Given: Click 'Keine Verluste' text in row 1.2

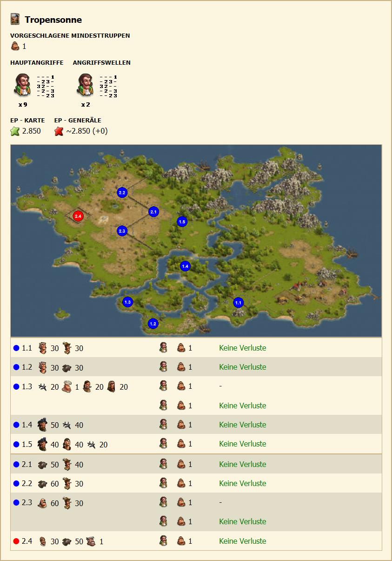Looking at the screenshot, I should point(242,367).
